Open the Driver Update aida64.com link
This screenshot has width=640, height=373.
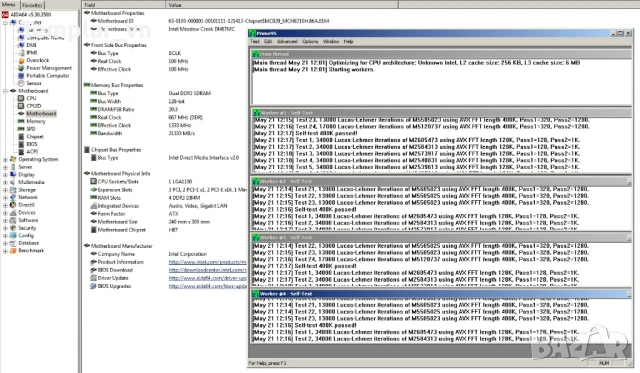pyautogui.click(x=207, y=278)
